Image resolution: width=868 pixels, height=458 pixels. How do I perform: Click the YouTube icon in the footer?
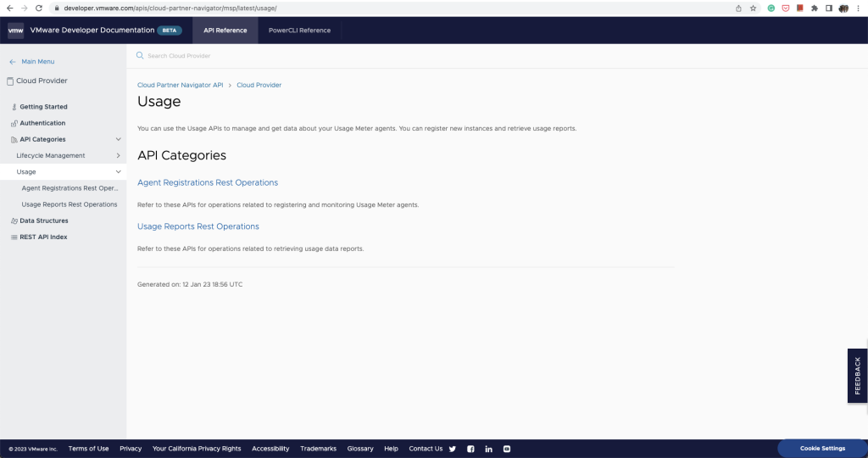pyautogui.click(x=507, y=450)
